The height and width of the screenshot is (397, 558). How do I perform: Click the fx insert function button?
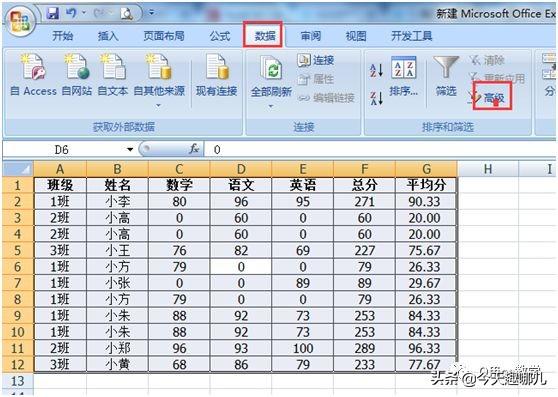194,149
